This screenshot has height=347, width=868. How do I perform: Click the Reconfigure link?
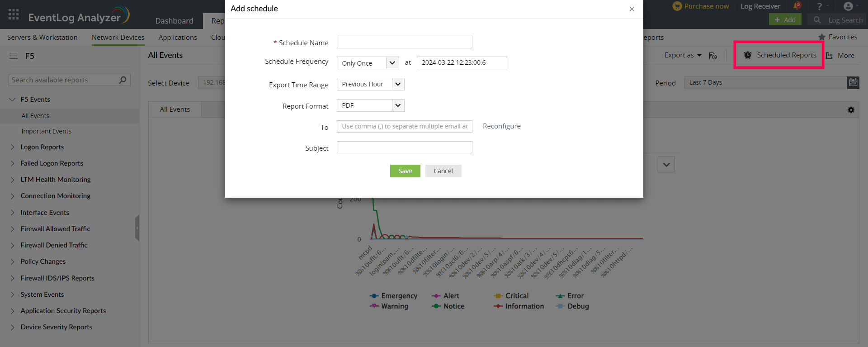[x=501, y=126]
